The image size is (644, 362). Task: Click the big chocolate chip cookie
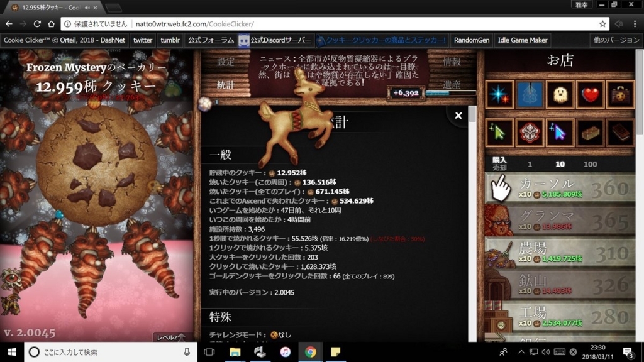pyautogui.click(x=96, y=165)
